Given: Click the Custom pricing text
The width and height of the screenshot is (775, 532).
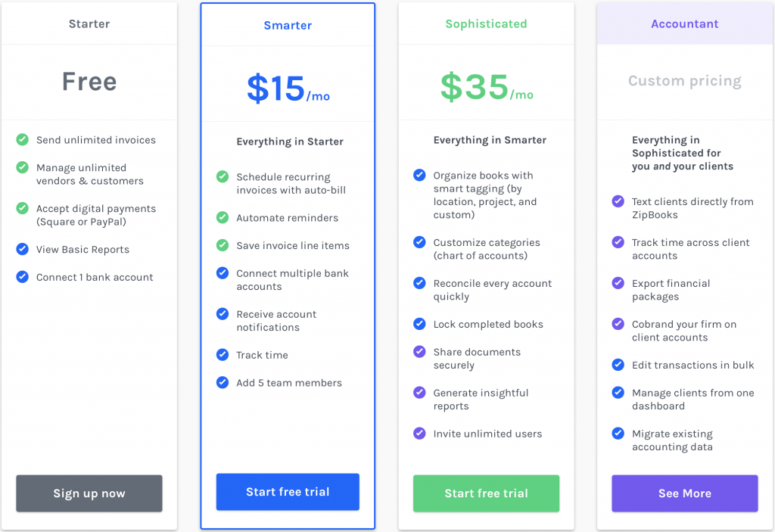Looking at the screenshot, I should click(684, 80).
